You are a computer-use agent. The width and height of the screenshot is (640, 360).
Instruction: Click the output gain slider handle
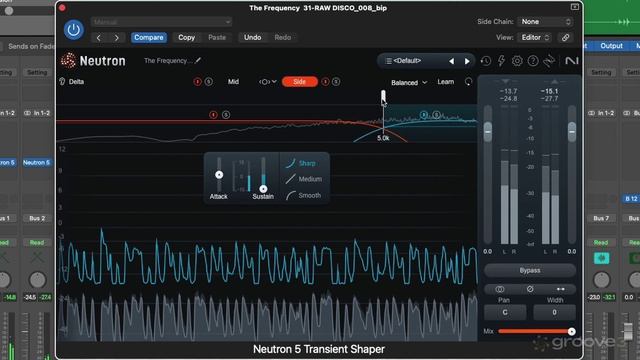[x=572, y=131]
